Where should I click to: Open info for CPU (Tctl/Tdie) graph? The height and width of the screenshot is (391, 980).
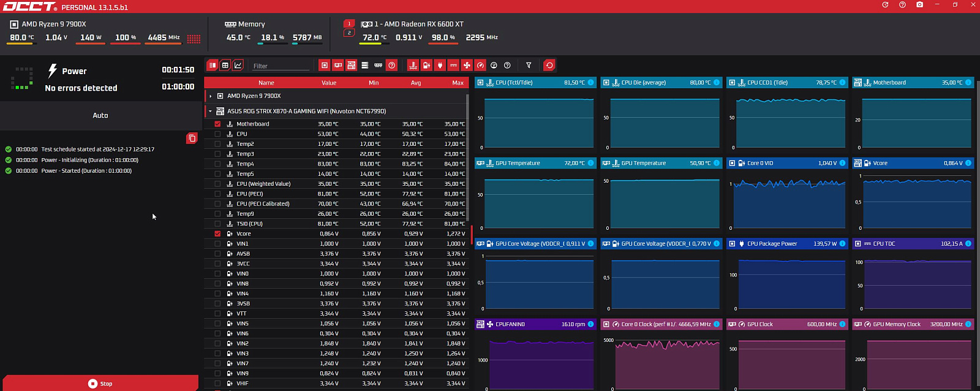pyautogui.click(x=590, y=82)
